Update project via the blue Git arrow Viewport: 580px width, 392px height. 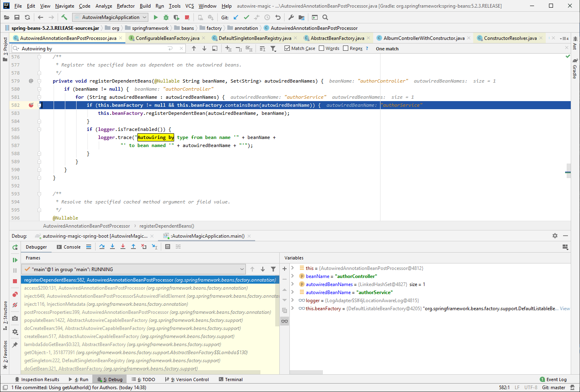[236, 17]
